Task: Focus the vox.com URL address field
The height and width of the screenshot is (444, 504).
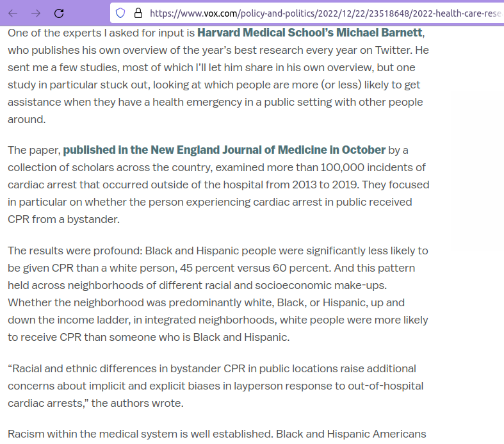Action: click(320, 13)
